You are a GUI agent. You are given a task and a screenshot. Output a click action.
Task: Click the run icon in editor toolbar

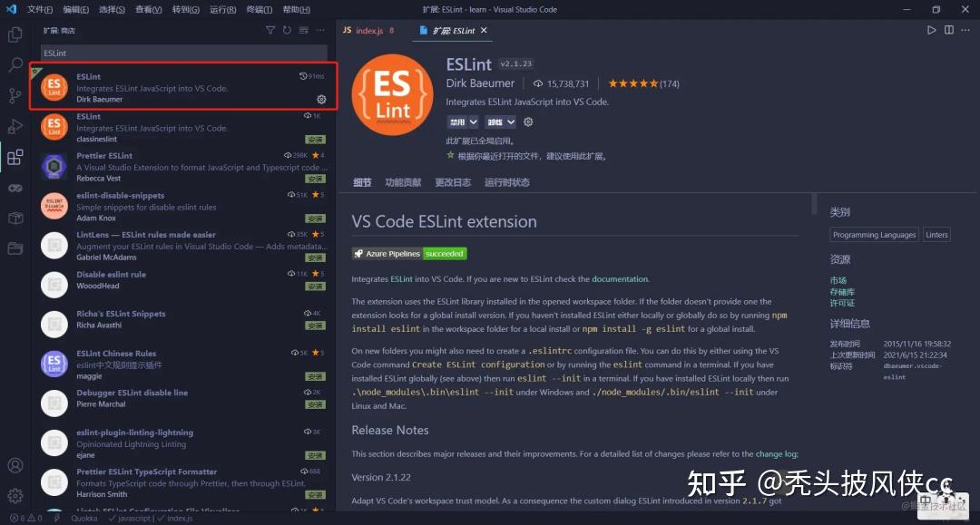pos(931,30)
